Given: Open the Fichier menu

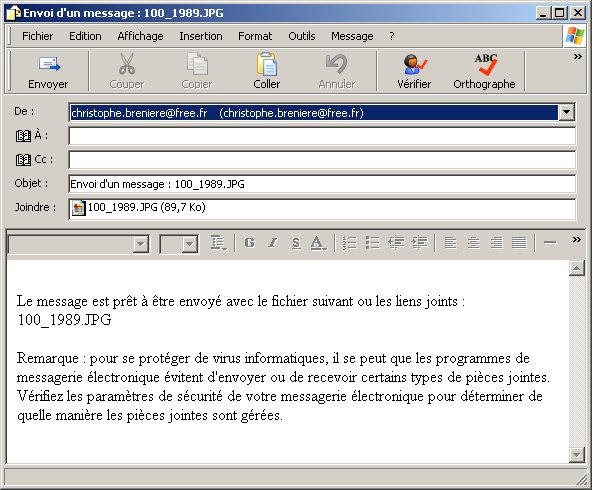Looking at the screenshot, I should click(x=37, y=36).
